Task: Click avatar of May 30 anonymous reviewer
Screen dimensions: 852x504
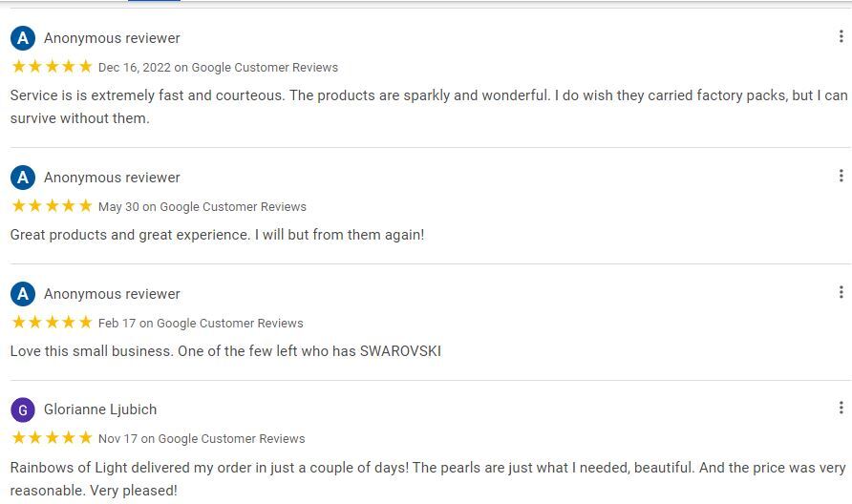Action: 23,177
